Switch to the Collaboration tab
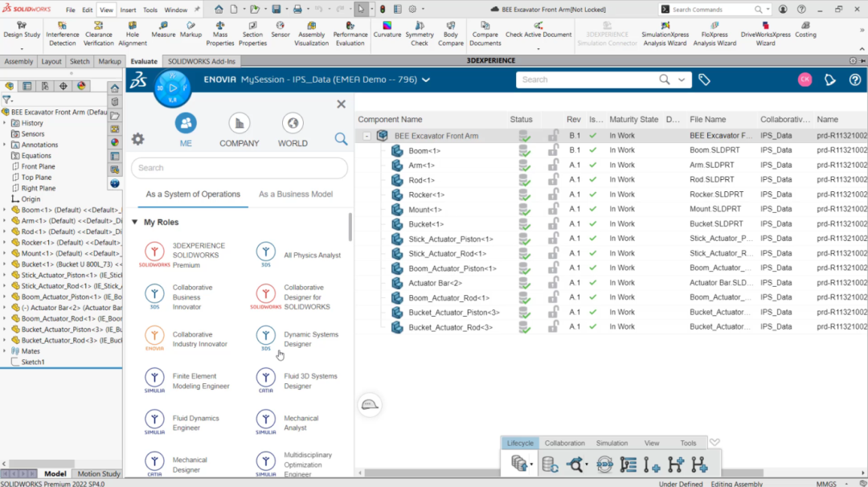 pos(564,443)
